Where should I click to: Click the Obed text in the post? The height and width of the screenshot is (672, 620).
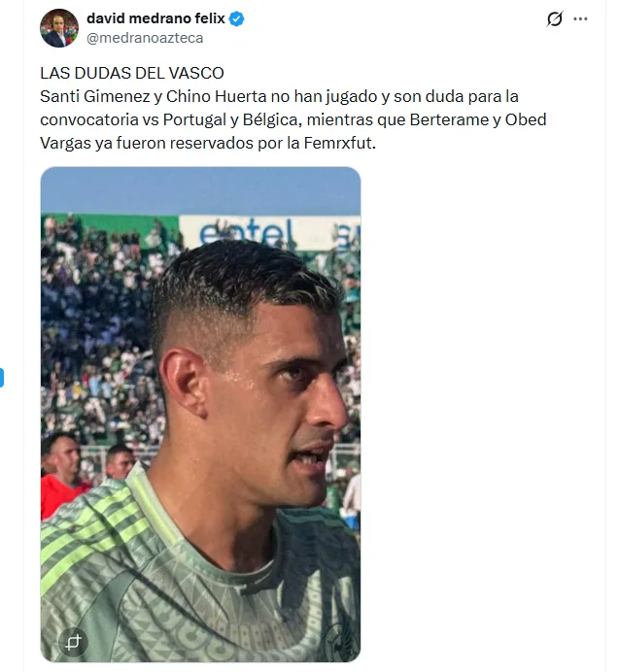tap(526, 119)
